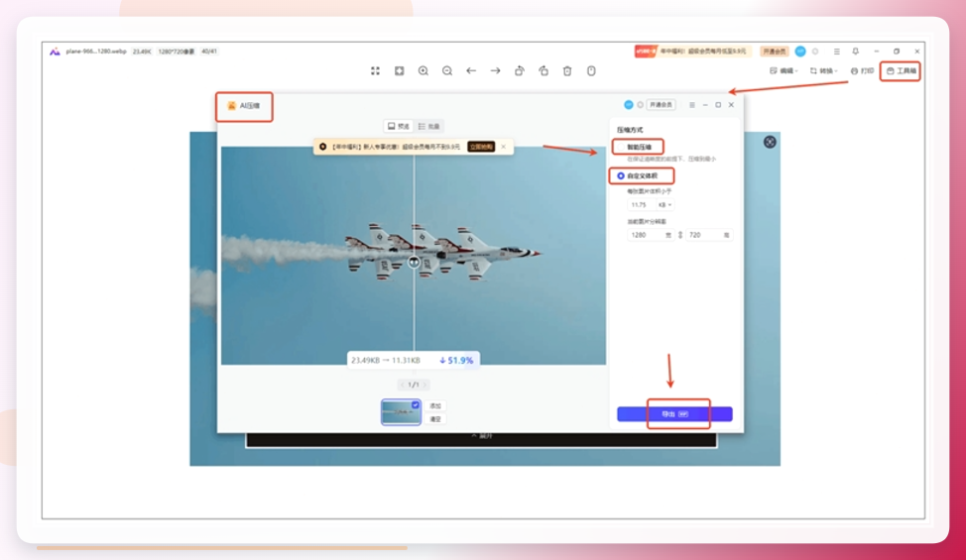Viewport: 966px width, 560px height.
Task: Click previous page arrow beside 1/1
Action: tap(403, 385)
